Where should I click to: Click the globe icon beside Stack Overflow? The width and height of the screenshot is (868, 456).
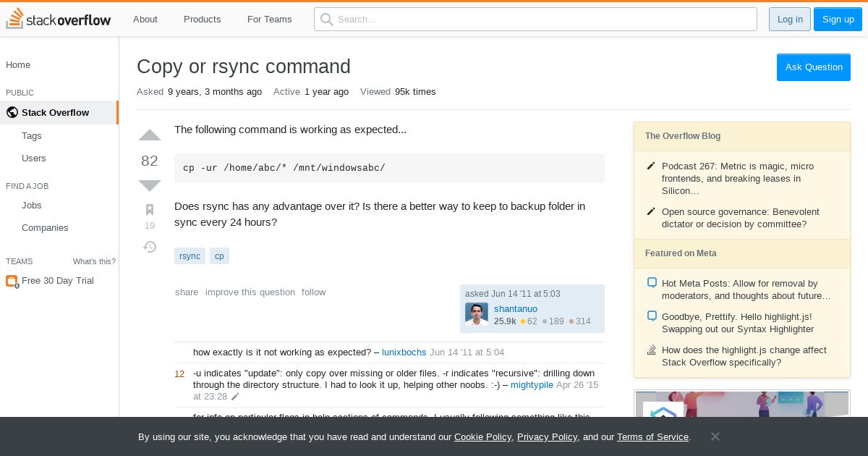coord(12,112)
